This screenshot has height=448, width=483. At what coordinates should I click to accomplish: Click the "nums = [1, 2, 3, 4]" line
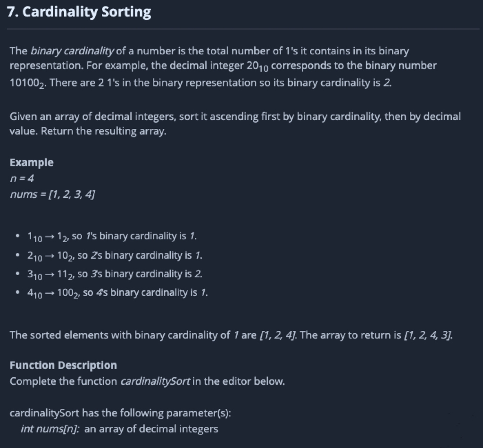[52, 194]
